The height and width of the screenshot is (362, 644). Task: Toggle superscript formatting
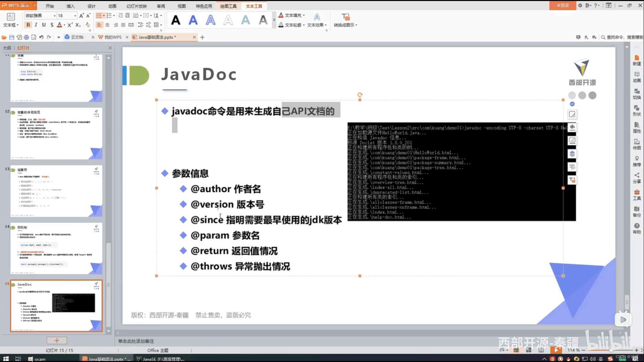click(x=70, y=25)
